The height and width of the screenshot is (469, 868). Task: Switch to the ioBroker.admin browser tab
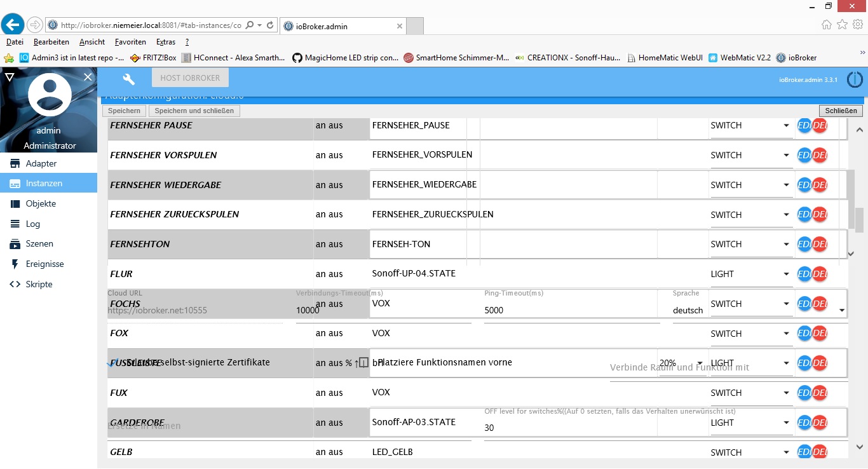click(x=342, y=26)
